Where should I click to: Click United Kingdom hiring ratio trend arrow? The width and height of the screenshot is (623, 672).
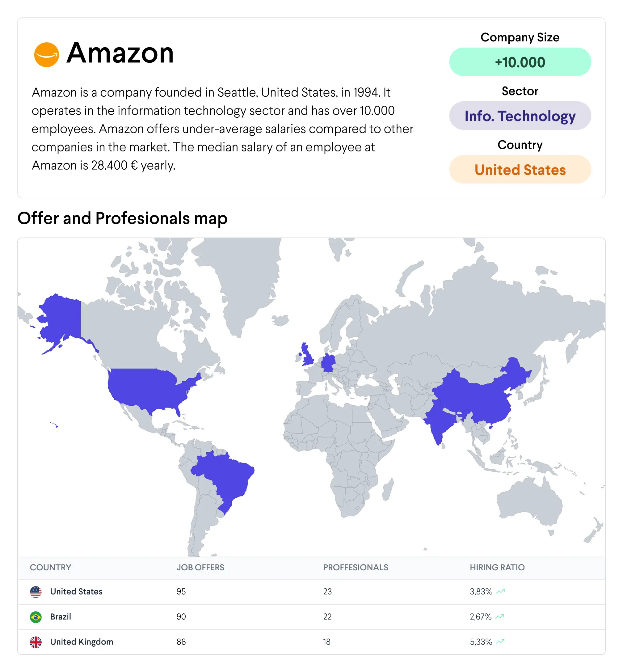pyautogui.click(x=500, y=641)
